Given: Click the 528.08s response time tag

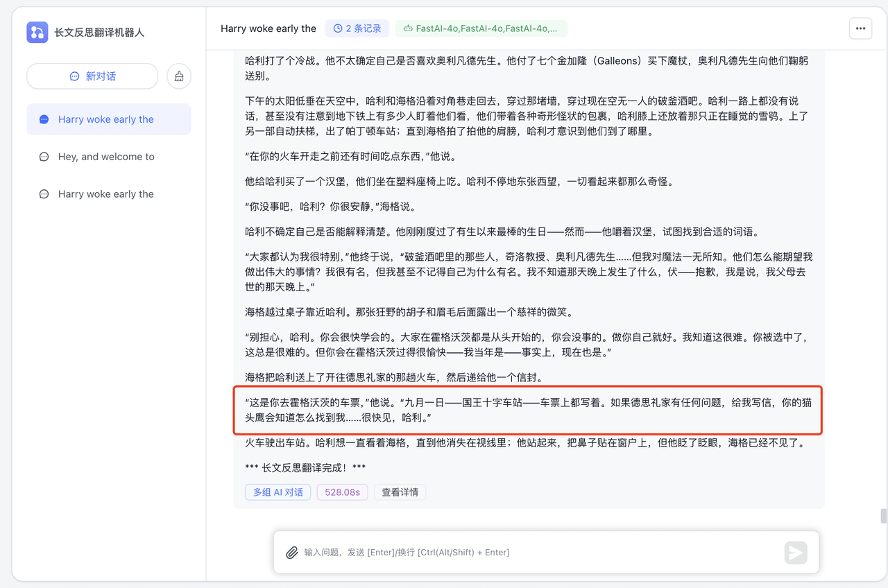Looking at the screenshot, I should point(342,492).
